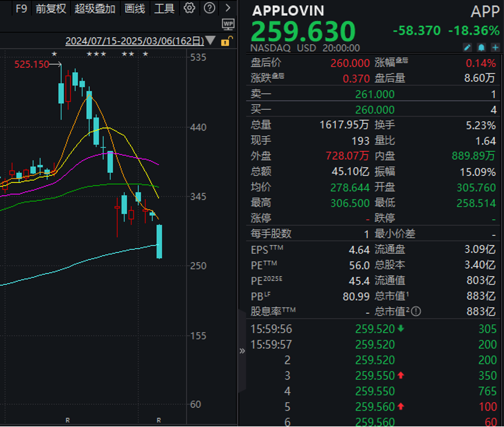This screenshot has height=427, width=504.
Task: Select the 画线 drawing tool
Action: point(135,8)
